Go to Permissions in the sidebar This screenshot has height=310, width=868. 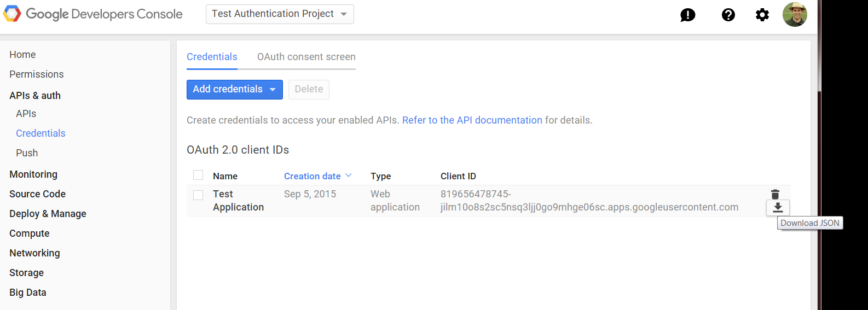tap(36, 74)
